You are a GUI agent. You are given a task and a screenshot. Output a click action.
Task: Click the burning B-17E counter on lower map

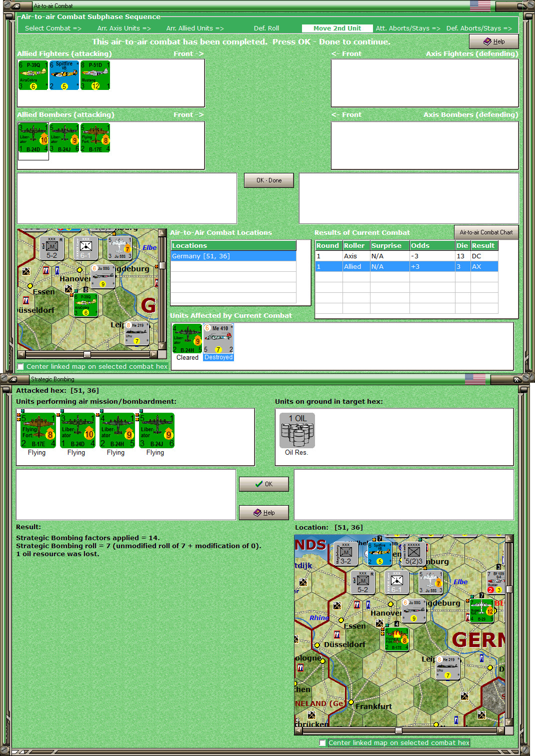(396, 639)
